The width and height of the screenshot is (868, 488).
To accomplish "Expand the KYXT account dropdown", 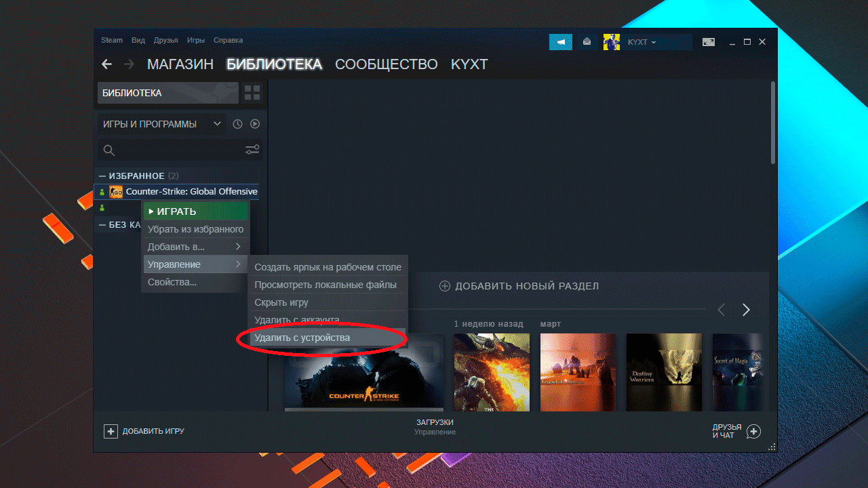I will (x=642, y=42).
